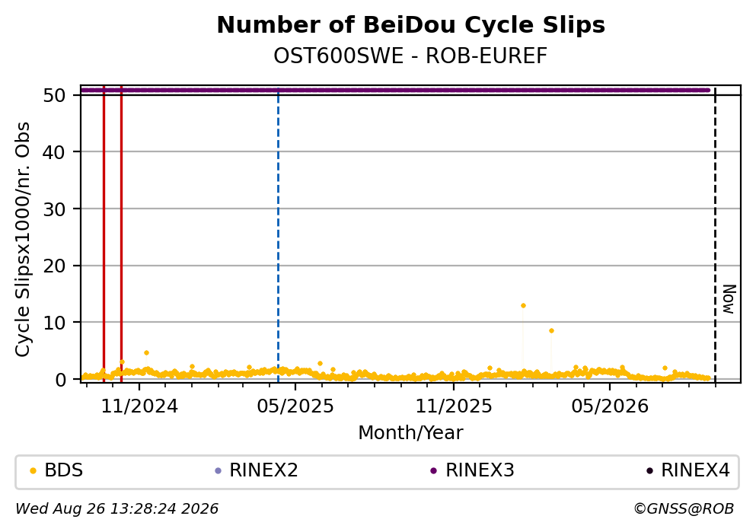Click the 05/2026 x-axis tick label
756x532 pixels.
(x=610, y=406)
